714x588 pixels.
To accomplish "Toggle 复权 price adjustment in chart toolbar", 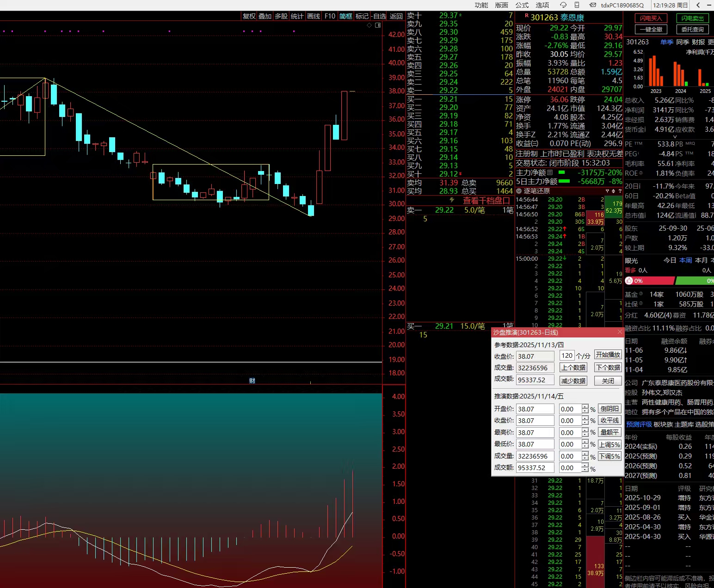I will click(249, 16).
